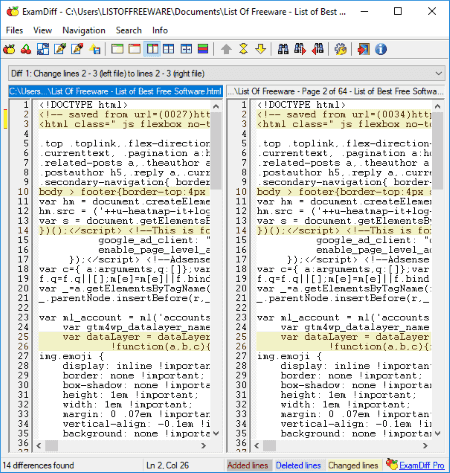This screenshot has height=473, width=450.
Task: Open the Files menu
Action: 14,30
